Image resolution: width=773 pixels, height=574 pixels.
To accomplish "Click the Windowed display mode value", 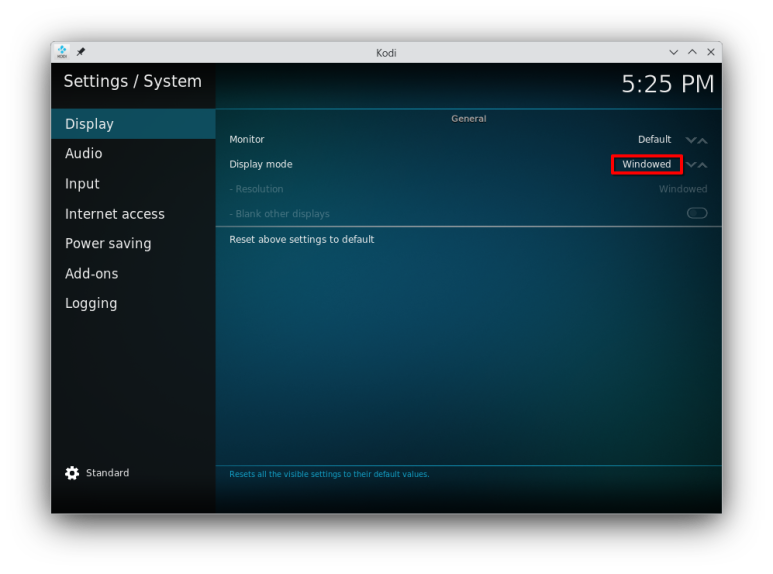I will click(x=646, y=164).
